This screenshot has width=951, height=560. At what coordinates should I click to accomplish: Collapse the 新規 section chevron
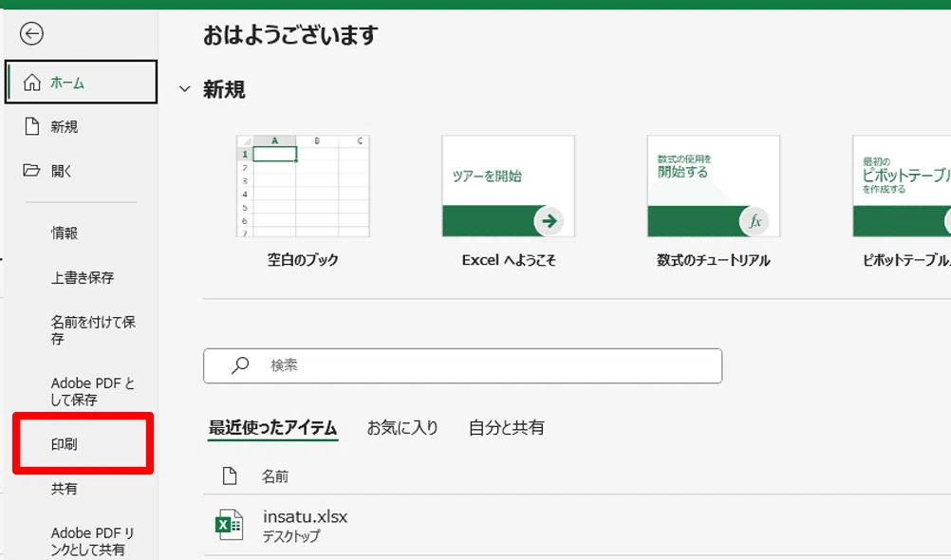point(184,89)
